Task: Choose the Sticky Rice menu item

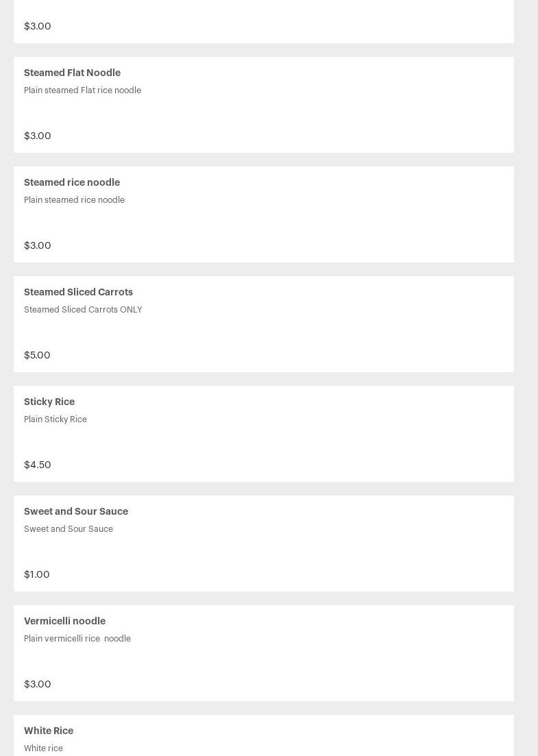Action: [264, 433]
